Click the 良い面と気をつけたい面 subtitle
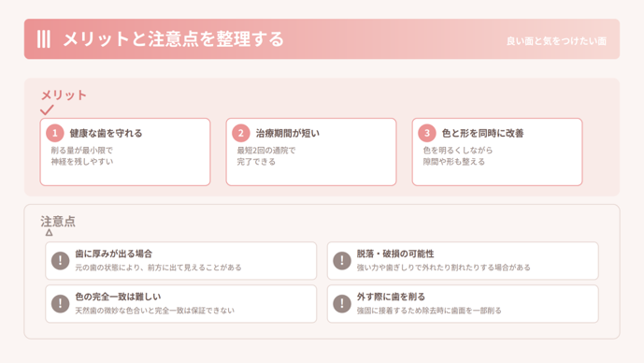644x363 pixels. coord(556,41)
